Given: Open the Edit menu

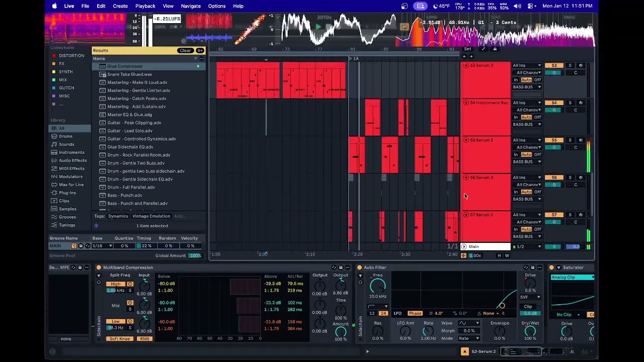Looking at the screenshot, I should tap(101, 6).
